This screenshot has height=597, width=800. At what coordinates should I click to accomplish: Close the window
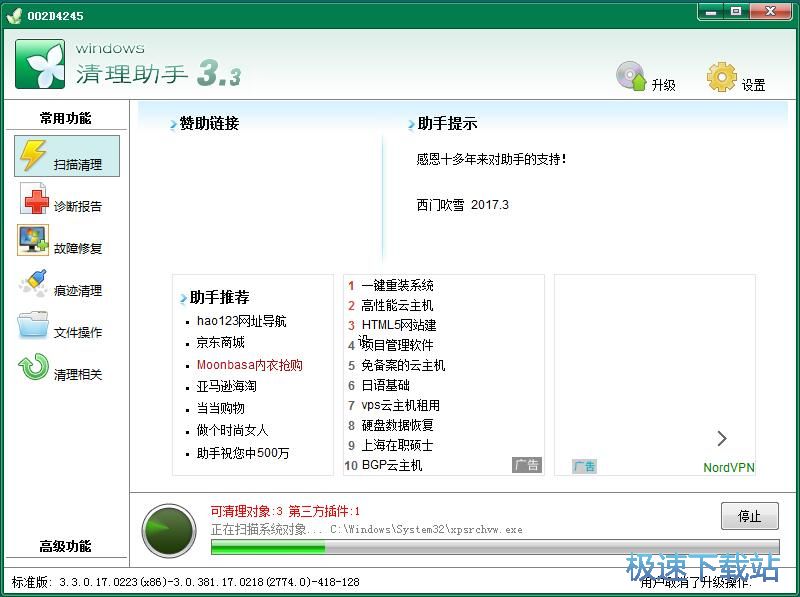770,11
